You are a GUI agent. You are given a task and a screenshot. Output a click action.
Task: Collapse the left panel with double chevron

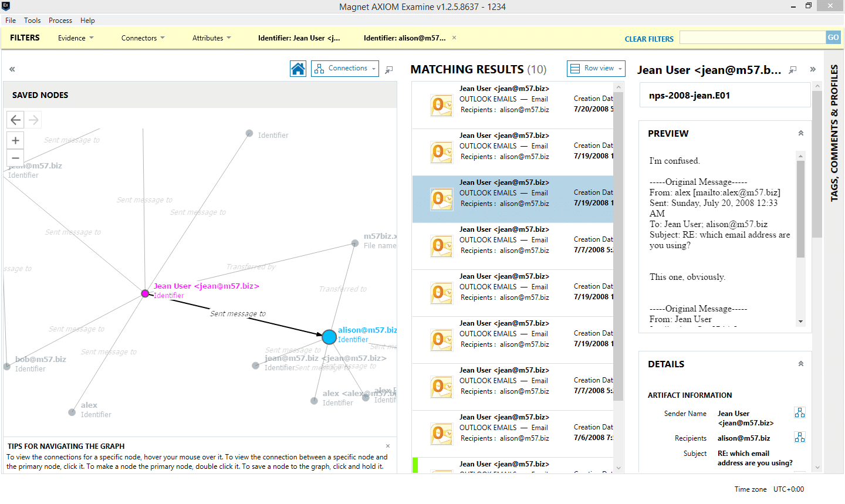point(12,69)
